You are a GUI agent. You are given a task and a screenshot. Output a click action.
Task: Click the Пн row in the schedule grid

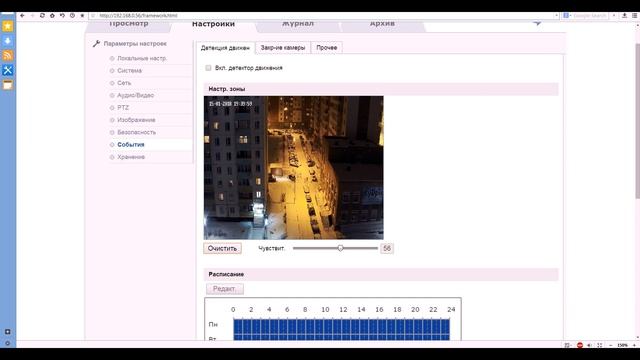(342, 326)
